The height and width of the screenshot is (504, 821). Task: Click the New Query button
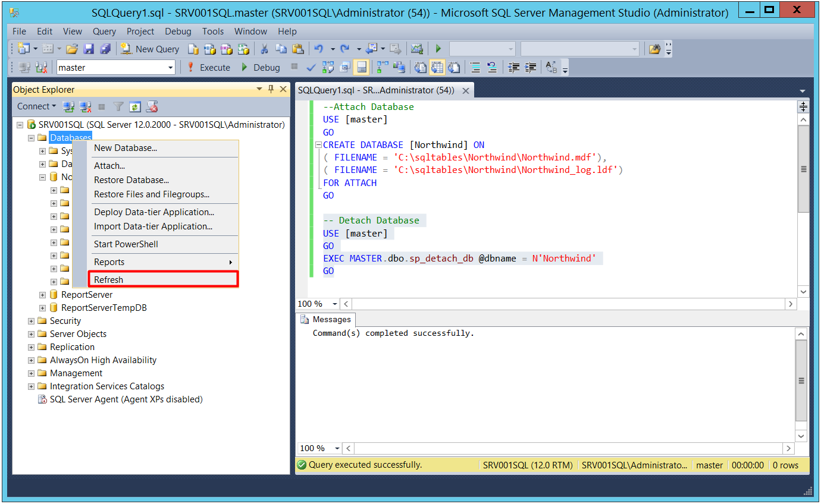tap(150, 49)
